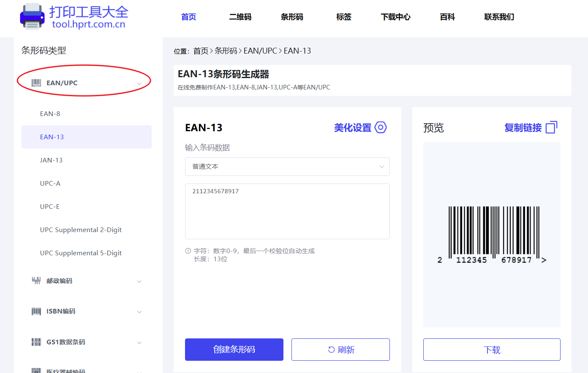The height and width of the screenshot is (373, 588).
Task: Select EAN-13 in the sidebar
Action: pos(87,137)
